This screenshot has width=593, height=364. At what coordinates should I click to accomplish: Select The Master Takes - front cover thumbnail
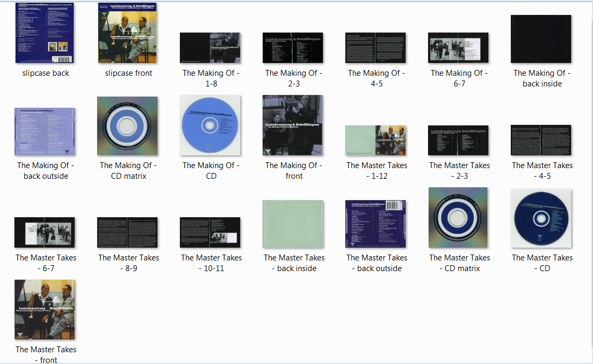(45, 310)
